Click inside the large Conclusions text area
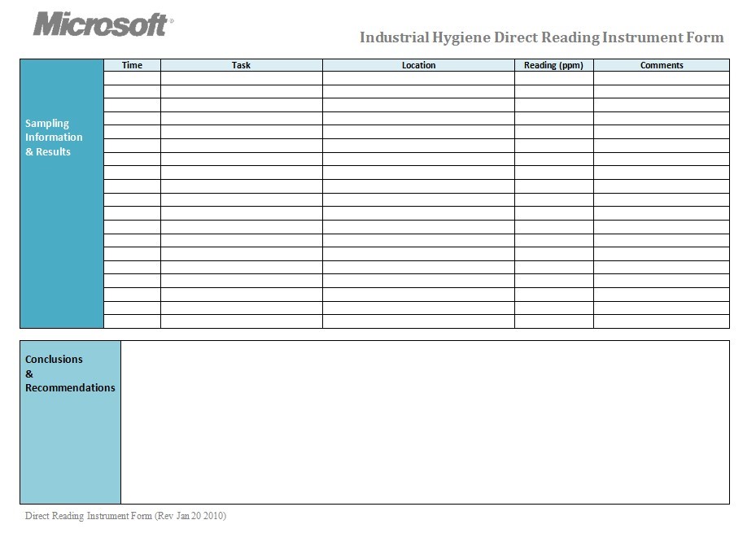 point(425,422)
